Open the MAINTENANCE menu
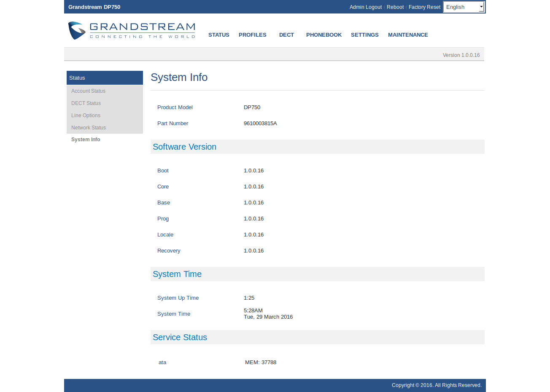 (x=407, y=35)
